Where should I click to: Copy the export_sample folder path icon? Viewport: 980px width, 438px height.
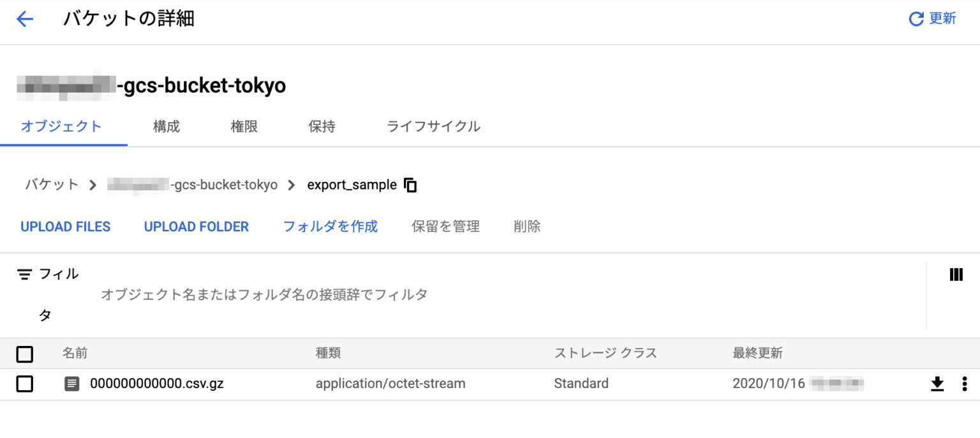tap(410, 185)
